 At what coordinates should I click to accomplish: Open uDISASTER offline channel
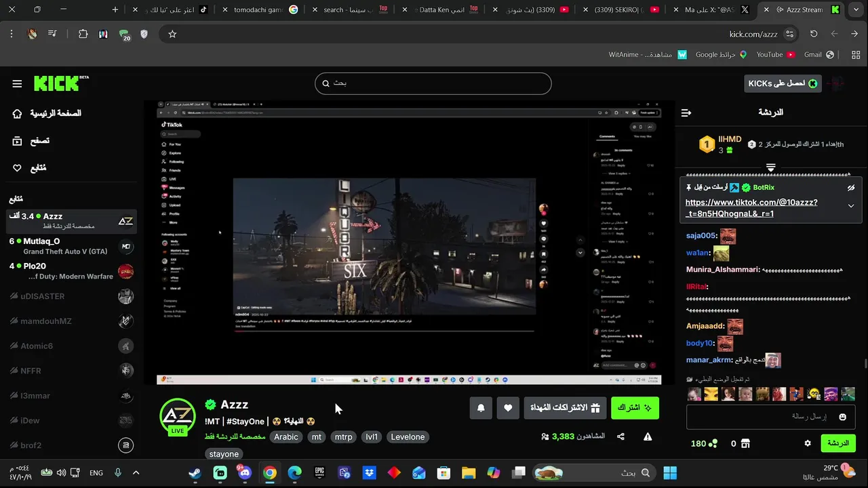(72, 296)
